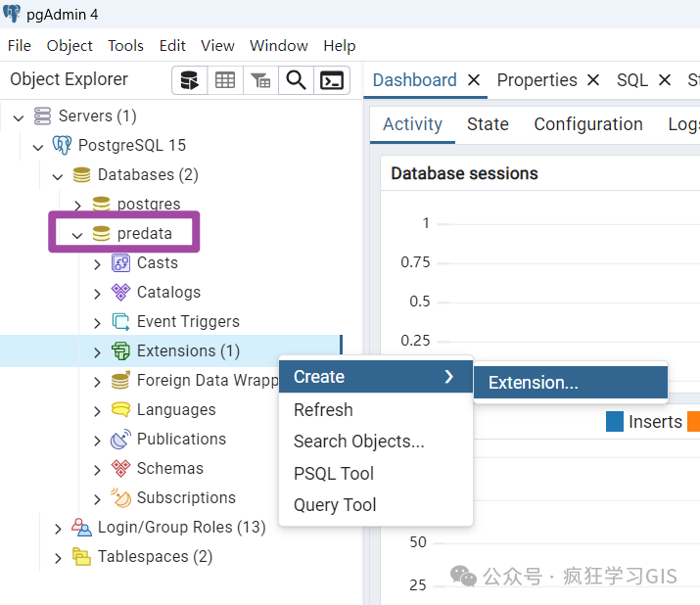Open the Edit menu
Viewport: 700px width, 605px height.
(172, 46)
